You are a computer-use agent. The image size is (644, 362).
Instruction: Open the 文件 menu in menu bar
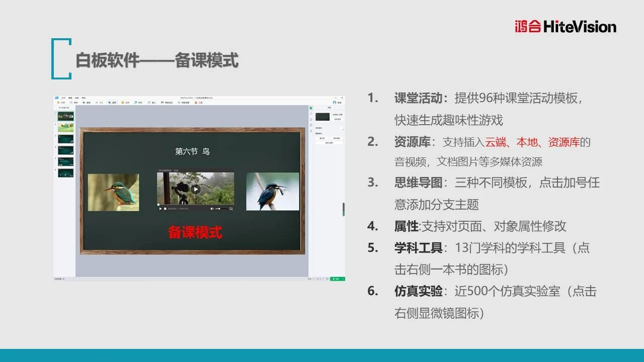[x=63, y=98]
